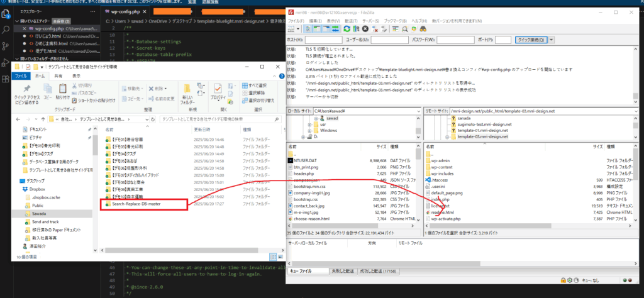Click Properties icon in Explorer ribbon
644x298 pixels.
218,93
